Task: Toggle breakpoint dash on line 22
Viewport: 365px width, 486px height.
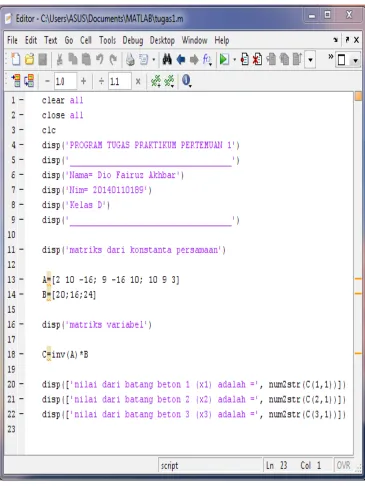Action: (21, 414)
